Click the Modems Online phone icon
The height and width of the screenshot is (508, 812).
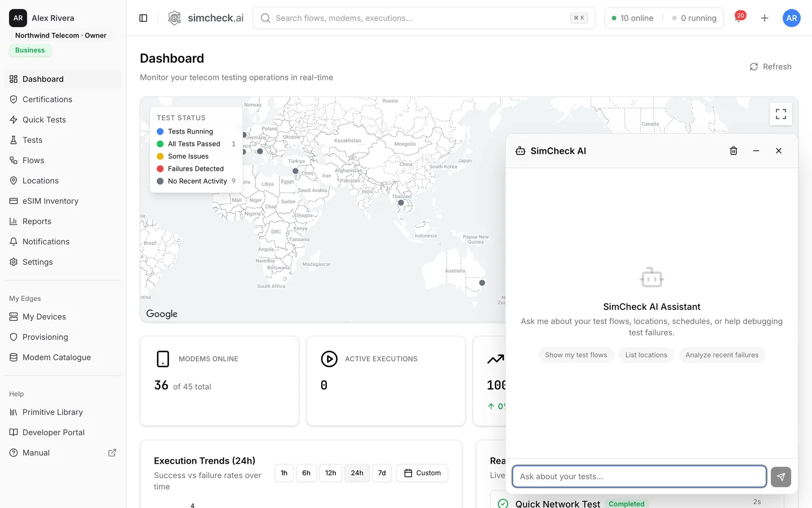tap(163, 359)
